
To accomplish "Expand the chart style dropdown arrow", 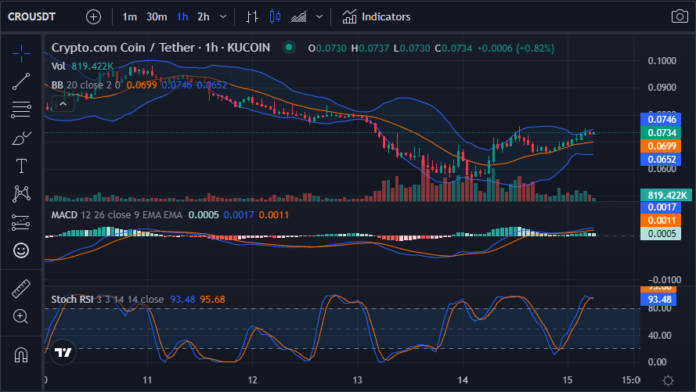I will tap(319, 17).
